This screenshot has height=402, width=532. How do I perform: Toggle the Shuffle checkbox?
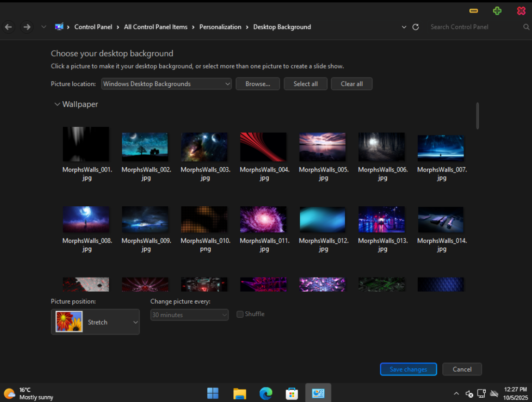[240, 314]
